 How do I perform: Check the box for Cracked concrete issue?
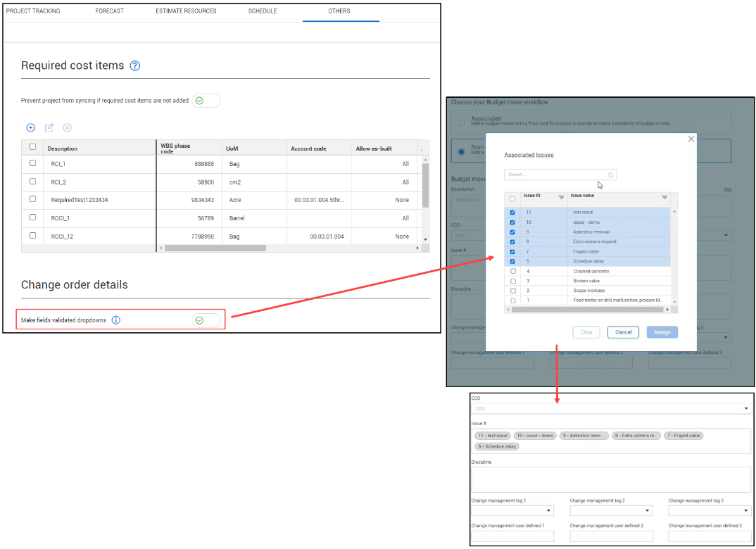click(x=512, y=271)
